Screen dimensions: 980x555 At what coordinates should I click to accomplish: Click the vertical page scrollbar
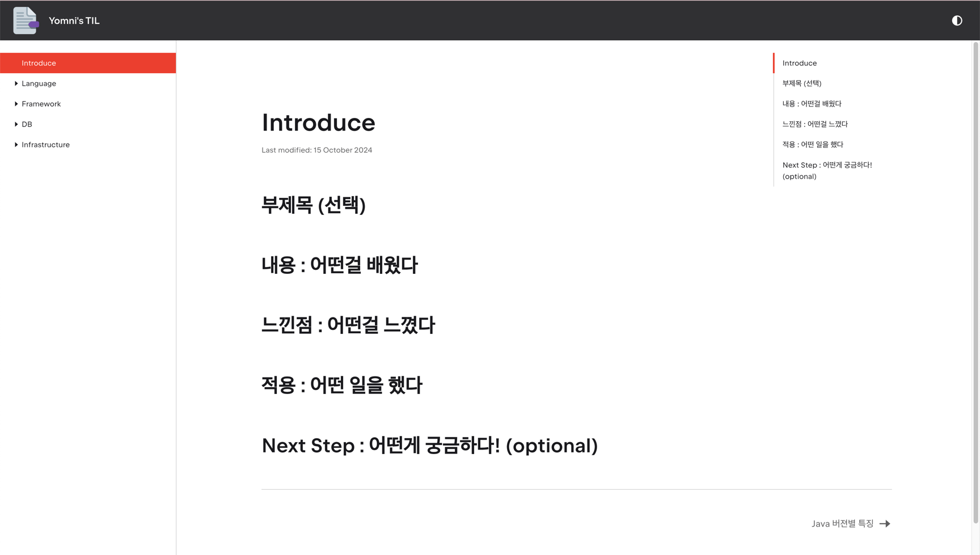point(975,282)
